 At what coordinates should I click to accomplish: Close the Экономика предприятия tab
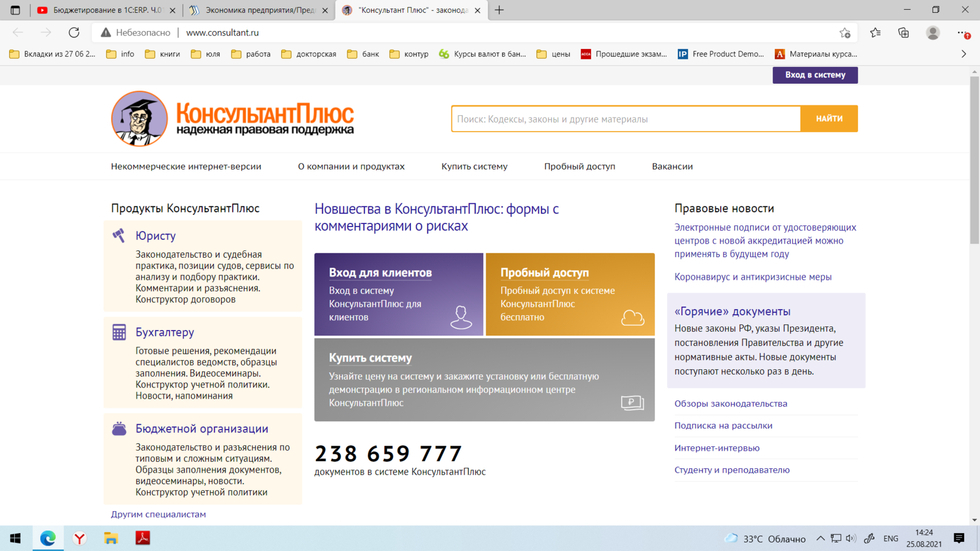(x=325, y=10)
